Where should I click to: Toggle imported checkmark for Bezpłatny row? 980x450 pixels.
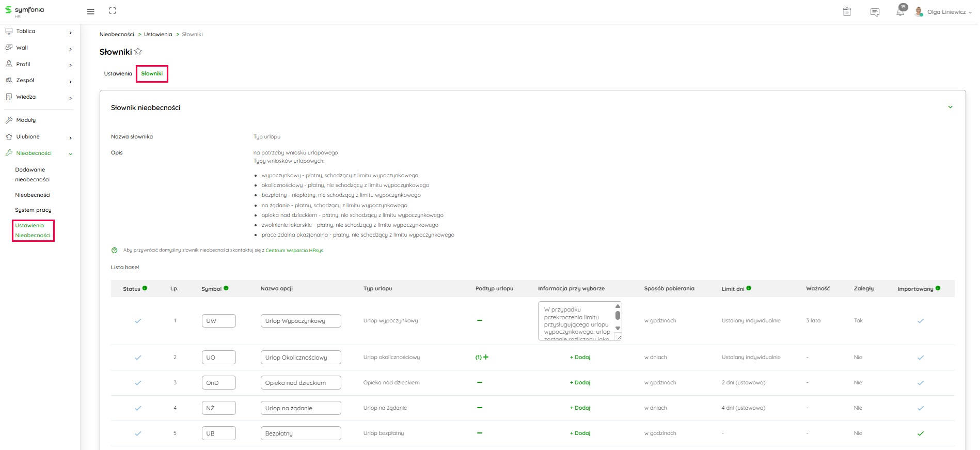click(x=920, y=433)
